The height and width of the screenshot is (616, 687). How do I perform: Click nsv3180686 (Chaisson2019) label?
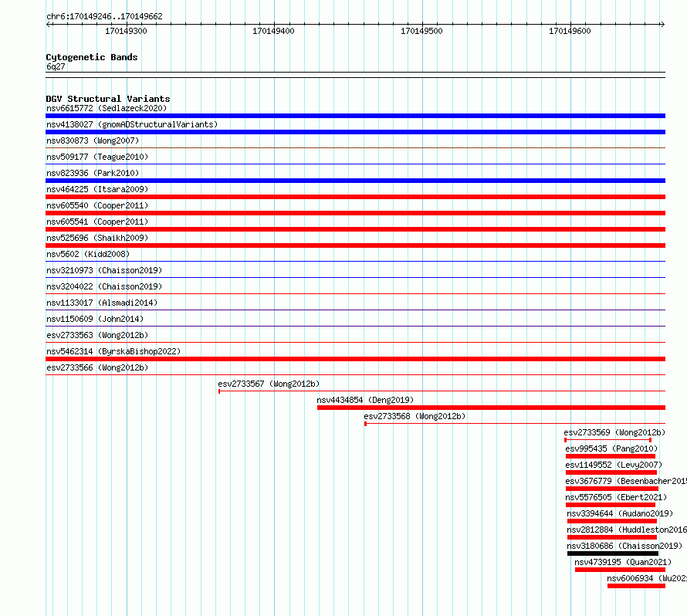[624, 546]
